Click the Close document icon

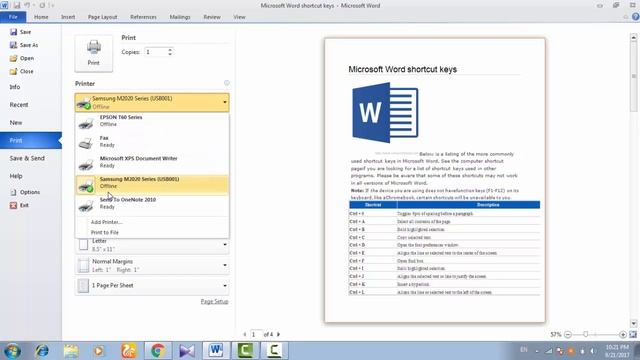(x=13, y=71)
